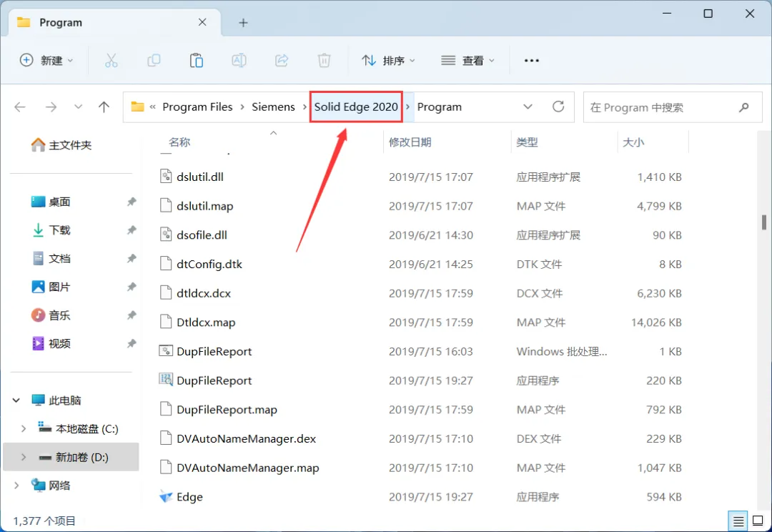Expand the 本地磁盘 (C:) node

[x=23, y=428]
